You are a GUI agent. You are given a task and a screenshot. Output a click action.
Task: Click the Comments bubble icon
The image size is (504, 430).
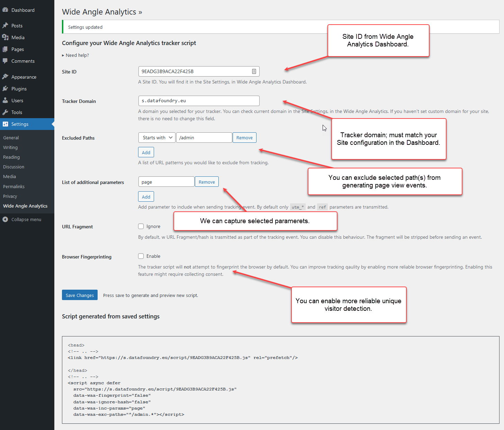pyautogui.click(x=5, y=61)
